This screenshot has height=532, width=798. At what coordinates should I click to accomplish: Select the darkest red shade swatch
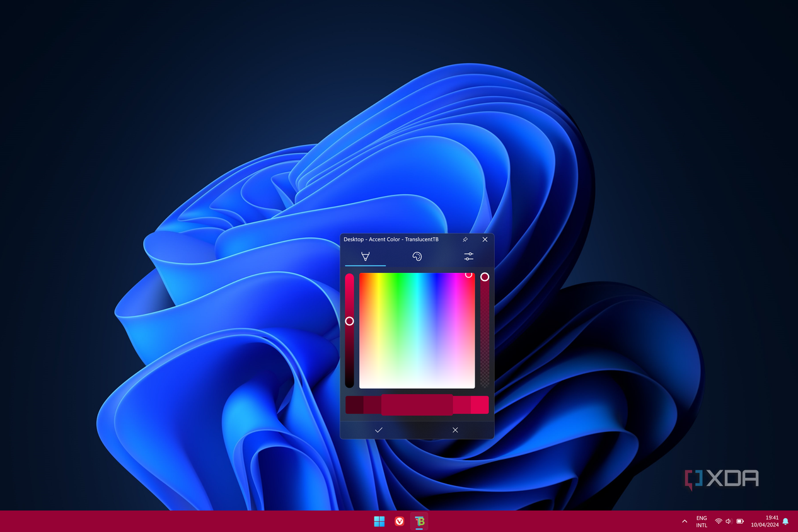click(354, 405)
